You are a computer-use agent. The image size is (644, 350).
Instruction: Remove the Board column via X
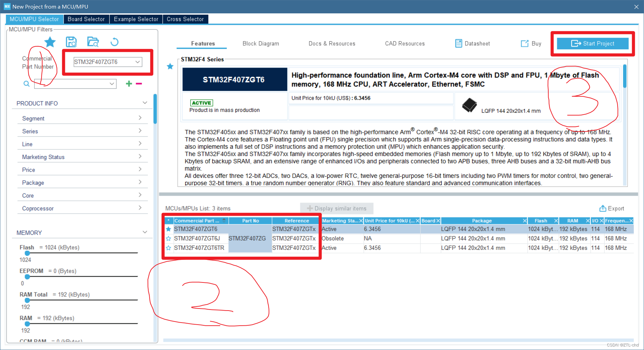(x=438, y=221)
